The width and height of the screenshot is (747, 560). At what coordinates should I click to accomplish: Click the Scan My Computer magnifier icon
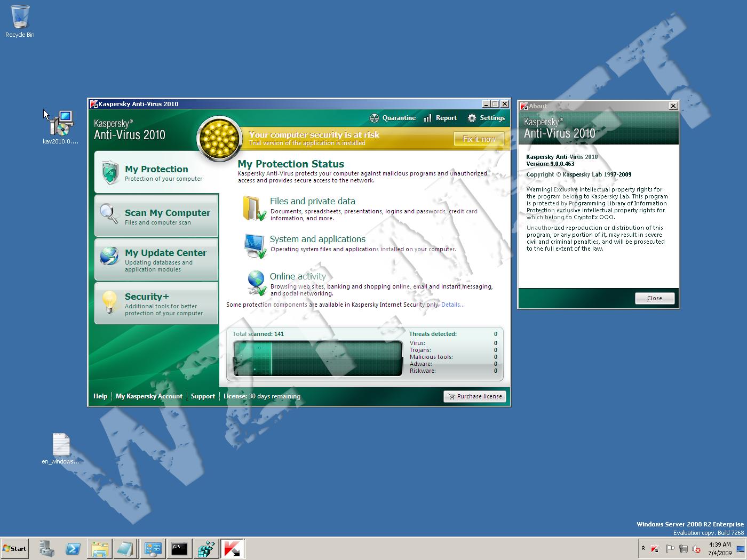tap(109, 214)
